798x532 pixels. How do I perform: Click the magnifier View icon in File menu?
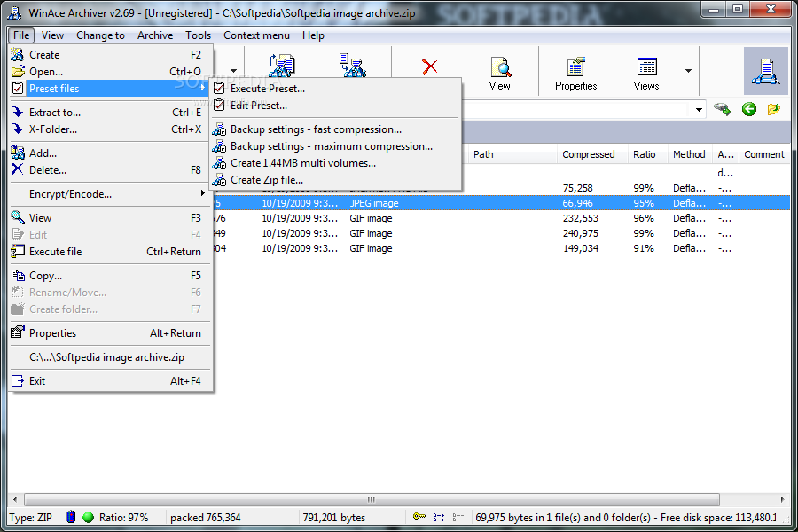tap(18, 217)
